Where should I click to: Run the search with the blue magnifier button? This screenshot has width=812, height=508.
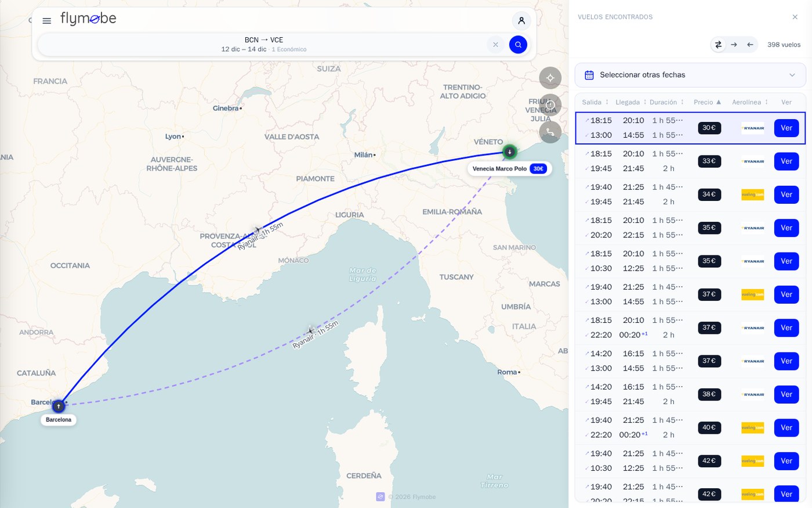click(518, 45)
